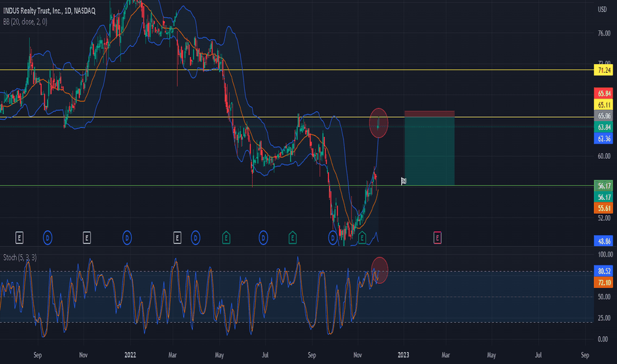This screenshot has height=364, width=617.
Task: Open the dividend D marker just before May 2022
Action: click(195, 238)
